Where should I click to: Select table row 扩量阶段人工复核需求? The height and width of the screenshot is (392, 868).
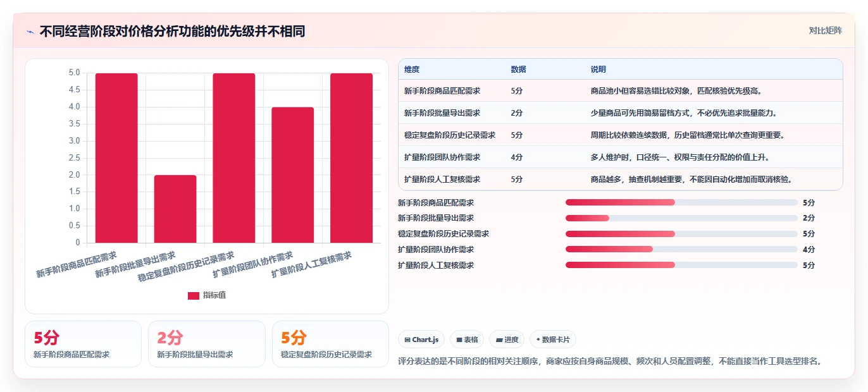[x=621, y=180]
